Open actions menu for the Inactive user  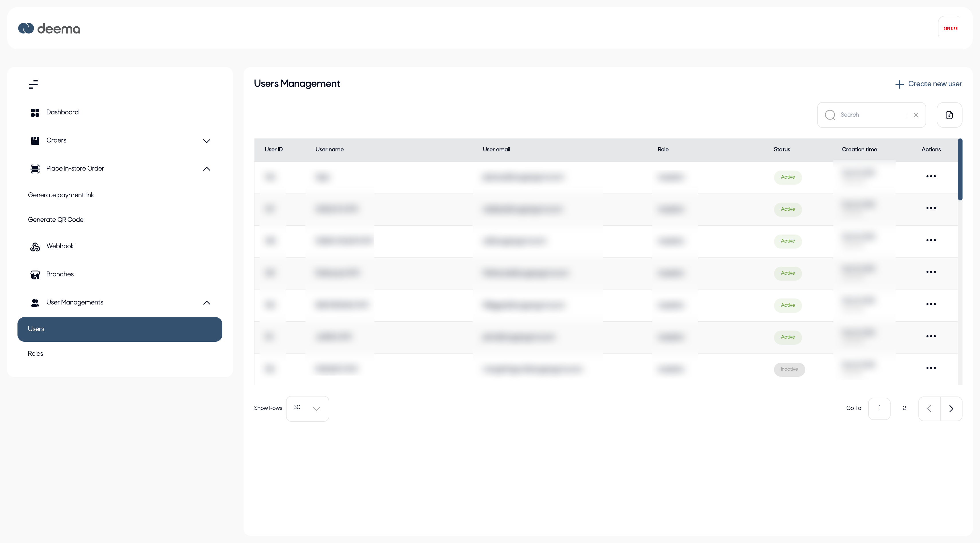[x=930, y=368]
